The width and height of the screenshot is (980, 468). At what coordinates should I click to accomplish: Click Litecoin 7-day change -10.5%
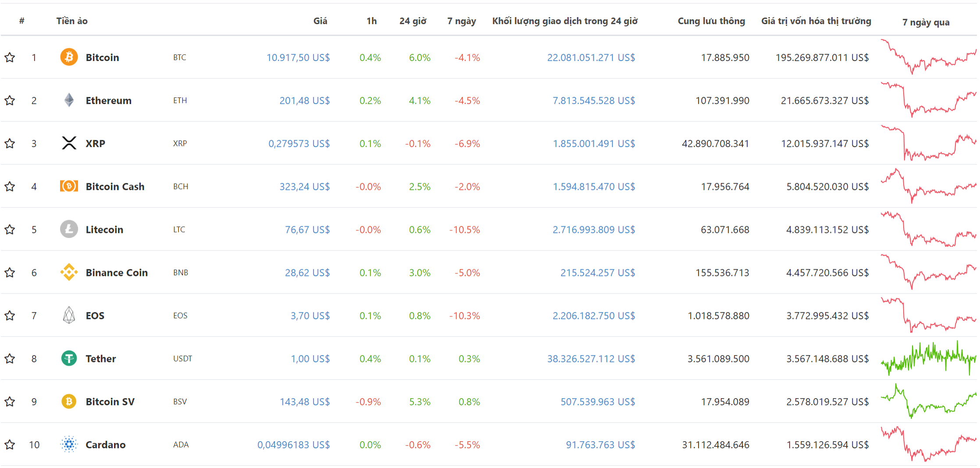coord(464,229)
